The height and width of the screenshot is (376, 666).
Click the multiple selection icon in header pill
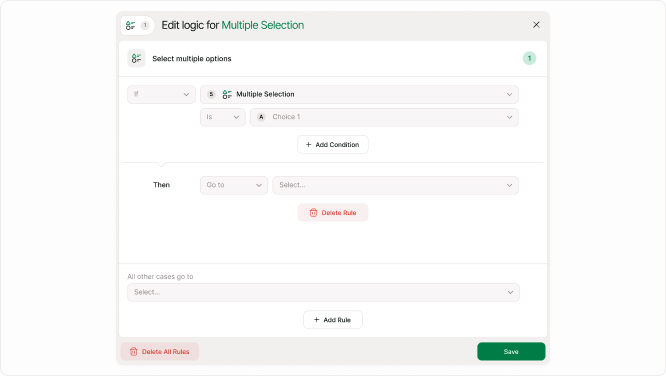[x=130, y=25]
